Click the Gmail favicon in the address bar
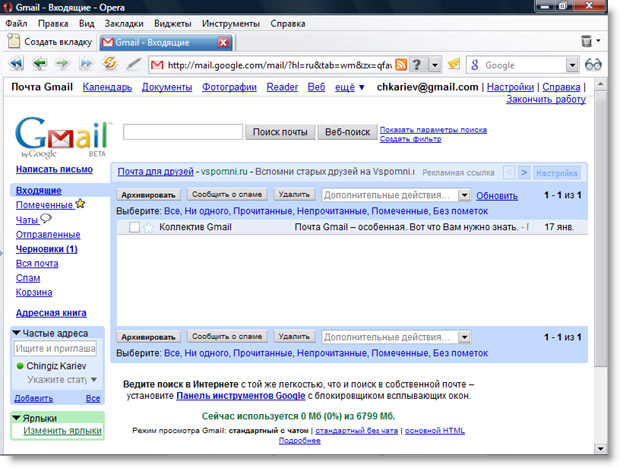 point(157,65)
